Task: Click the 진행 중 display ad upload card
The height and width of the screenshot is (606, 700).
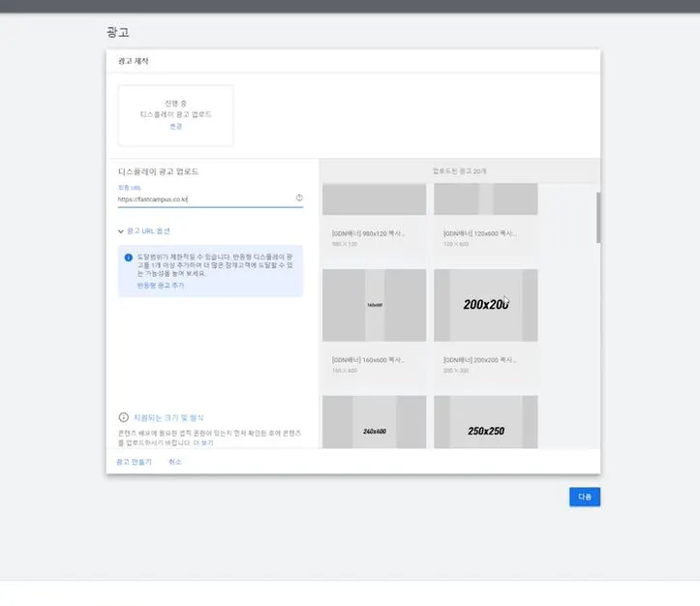Action: tap(176, 115)
